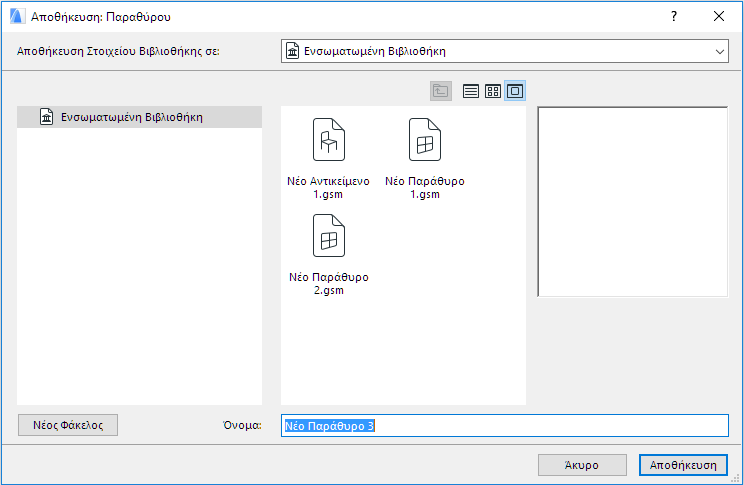Click the library icon in the dropdown
This screenshot has height=485, width=744.
click(293, 51)
